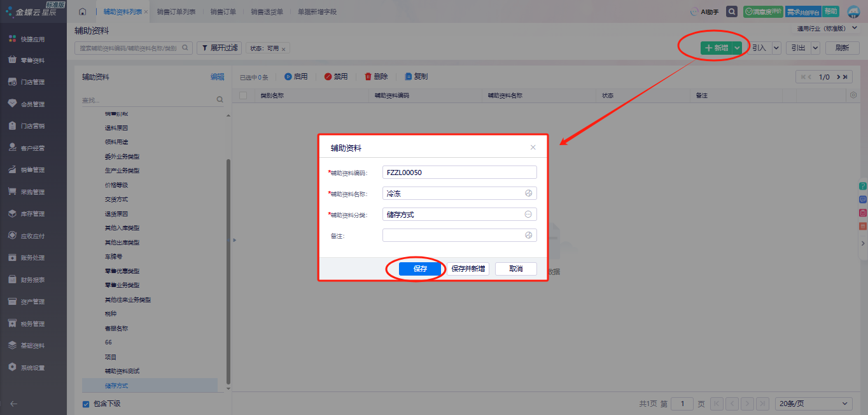Click the 保存并新增 button
The width and height of the screenshot is (868, 415).
[468, 269]
